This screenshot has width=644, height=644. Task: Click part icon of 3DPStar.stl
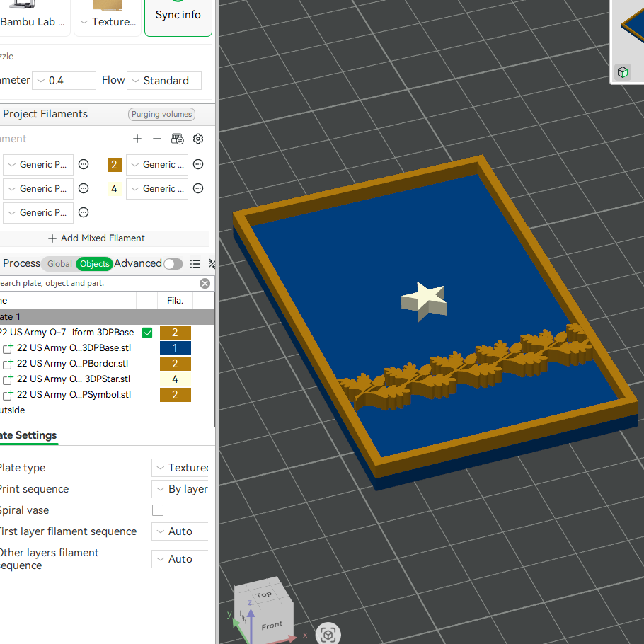click(x=8, y=379)
